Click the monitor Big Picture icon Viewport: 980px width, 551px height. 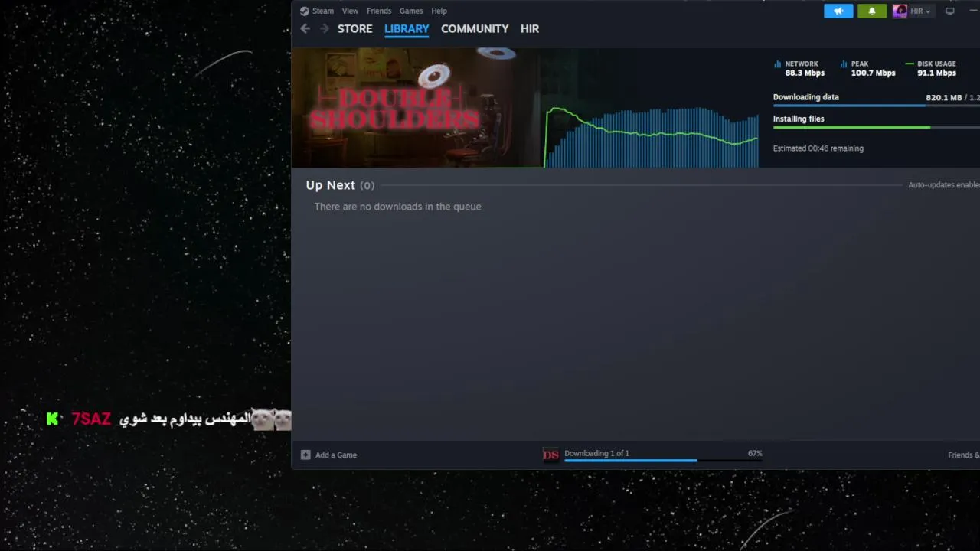[949, 11]
